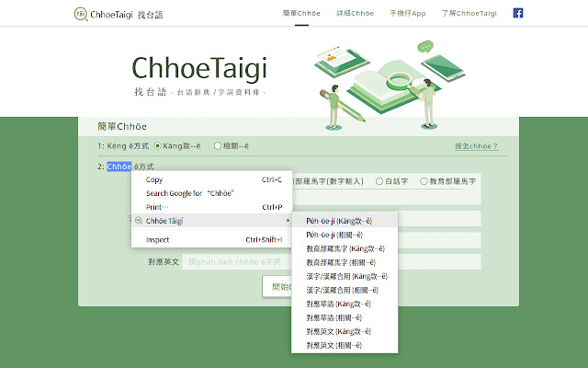Screen dimensions: 588x368
Task: Click the partially hidden 開始 search button
Action: pyautogui.click(x=277, y=286)
